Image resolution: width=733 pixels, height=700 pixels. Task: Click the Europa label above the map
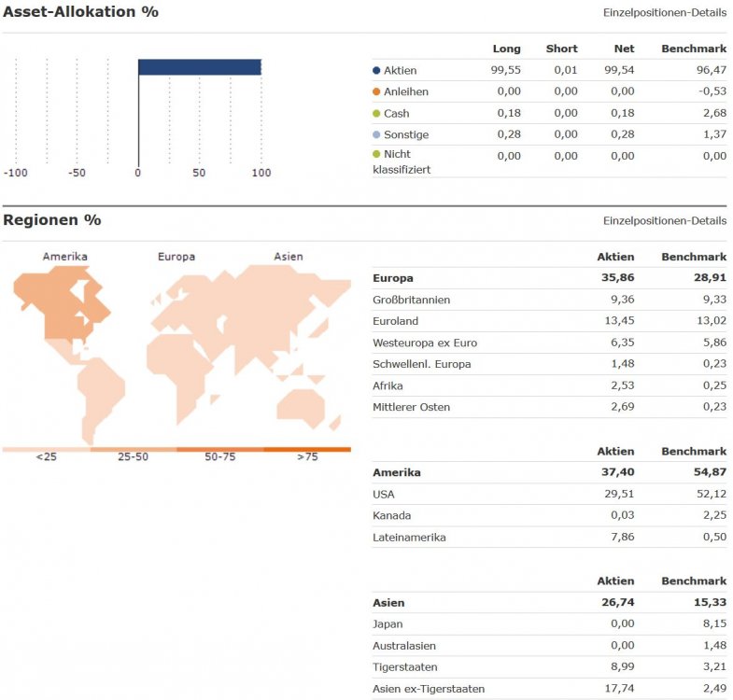click(x=176, y=257)
